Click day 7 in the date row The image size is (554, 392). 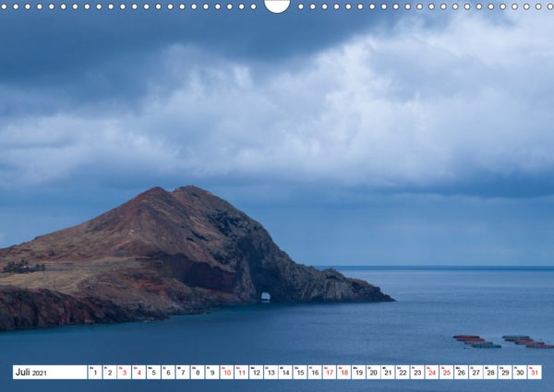[183, 373]
